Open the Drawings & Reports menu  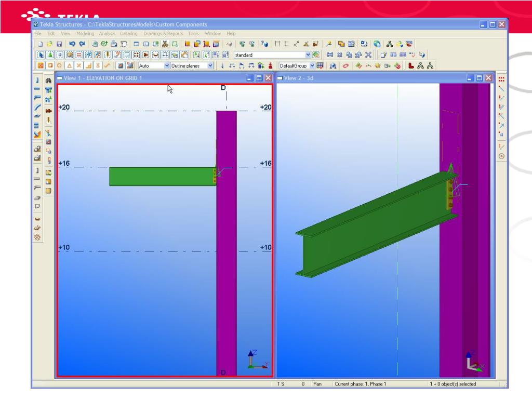pos(163,34)
